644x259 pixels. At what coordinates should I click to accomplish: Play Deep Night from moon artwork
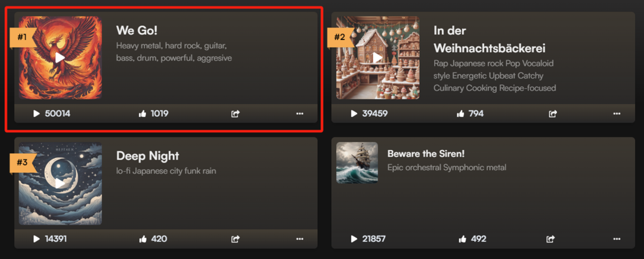coord(60,183)
